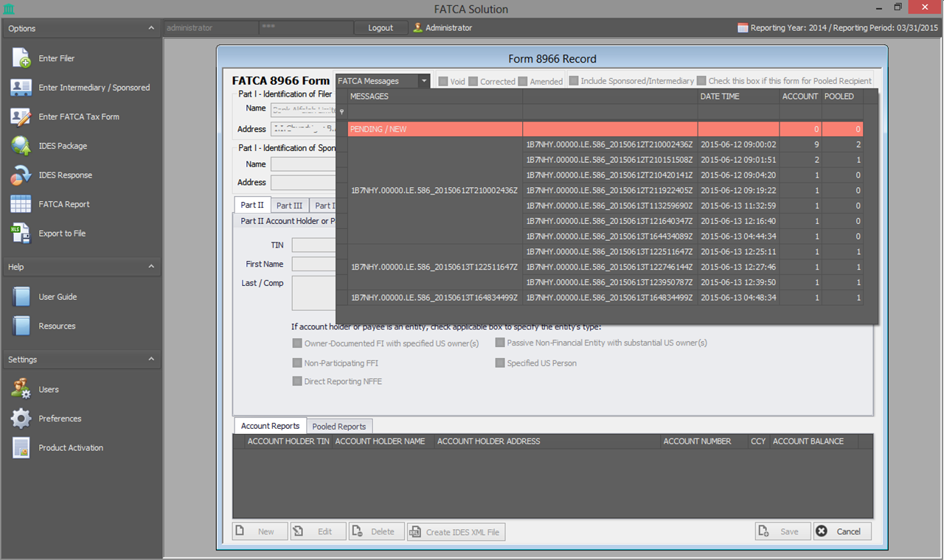Switch to the Part III tab
Viewport: 944px width, 560px height.
point(289,206)
